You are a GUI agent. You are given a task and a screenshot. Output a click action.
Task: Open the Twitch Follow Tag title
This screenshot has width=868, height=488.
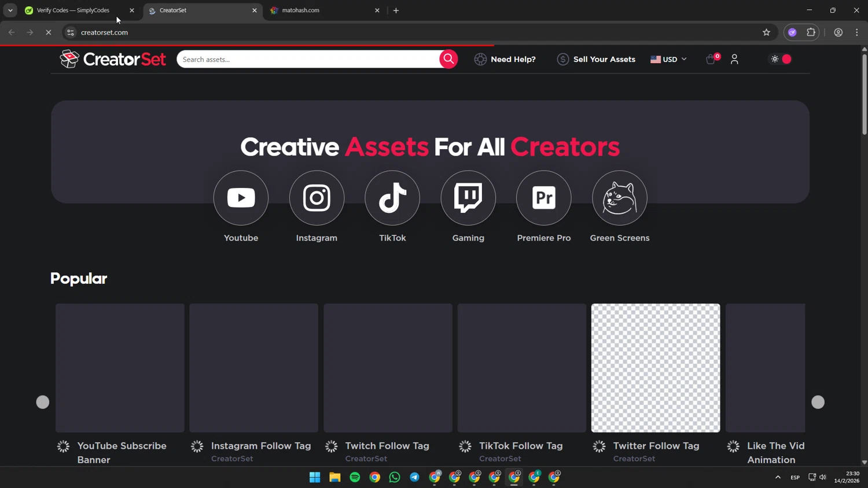pyautogui.click(x=387, y=446)
